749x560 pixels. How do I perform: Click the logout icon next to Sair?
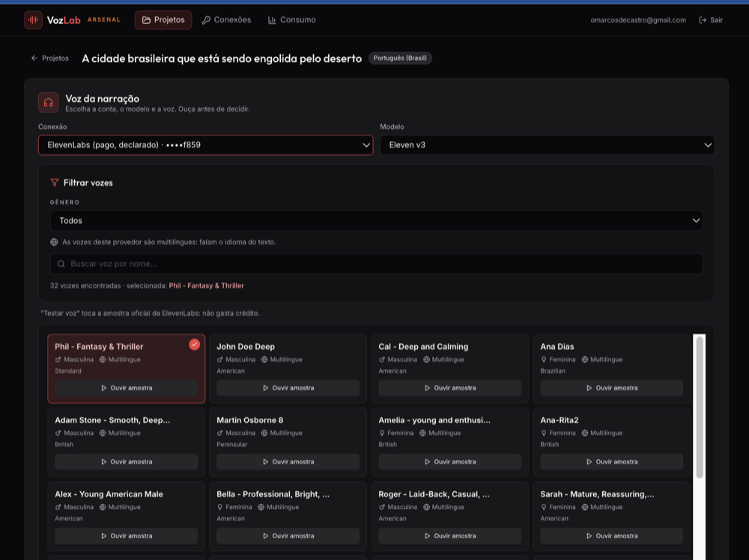click(x=703, y=20)
